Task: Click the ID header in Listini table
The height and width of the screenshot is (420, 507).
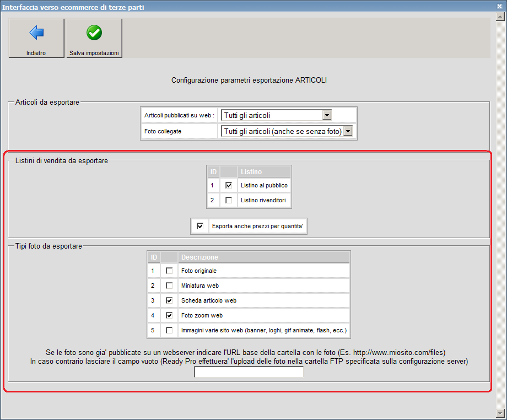Action: [213, 171]
